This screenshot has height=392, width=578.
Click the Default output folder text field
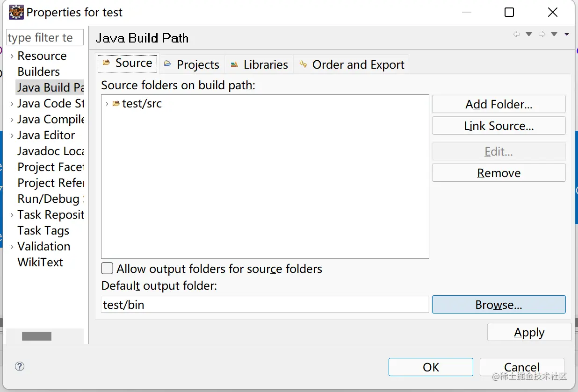click(x=265, y=305)
